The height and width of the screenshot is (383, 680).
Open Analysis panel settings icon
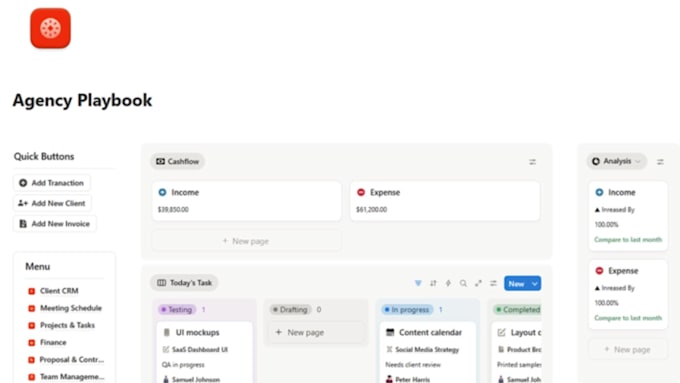660,162
